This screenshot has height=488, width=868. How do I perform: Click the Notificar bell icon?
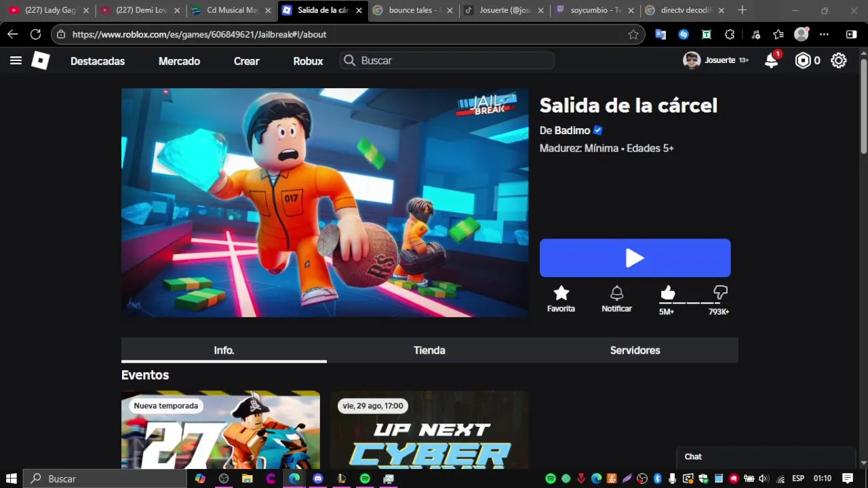click(x=616, y=293)
